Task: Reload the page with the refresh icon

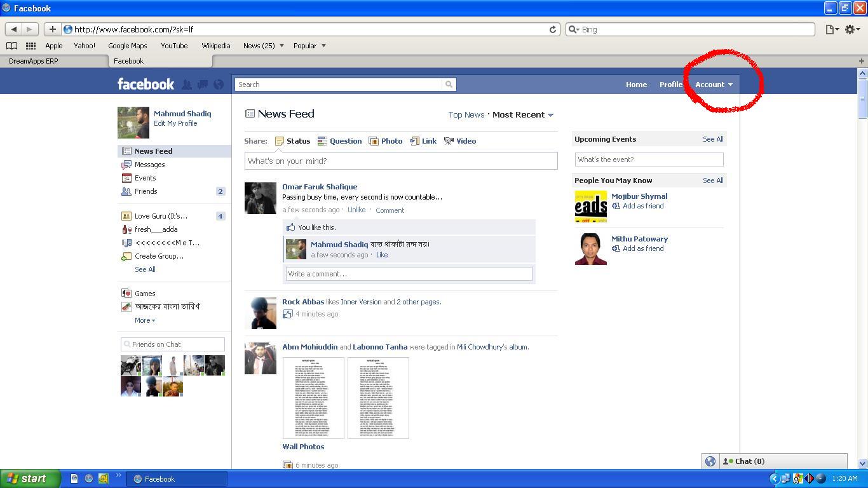Action: [553, 29]
